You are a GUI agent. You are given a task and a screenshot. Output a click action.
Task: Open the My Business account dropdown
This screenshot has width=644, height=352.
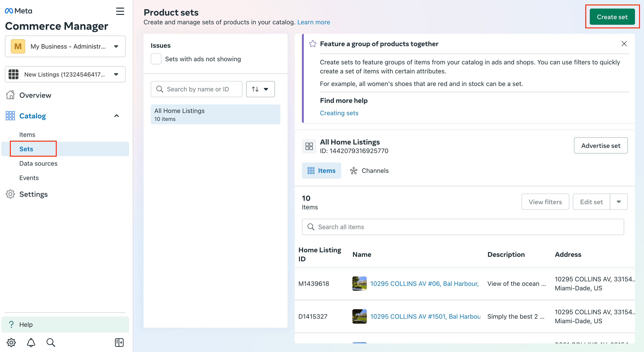(65, 47)
